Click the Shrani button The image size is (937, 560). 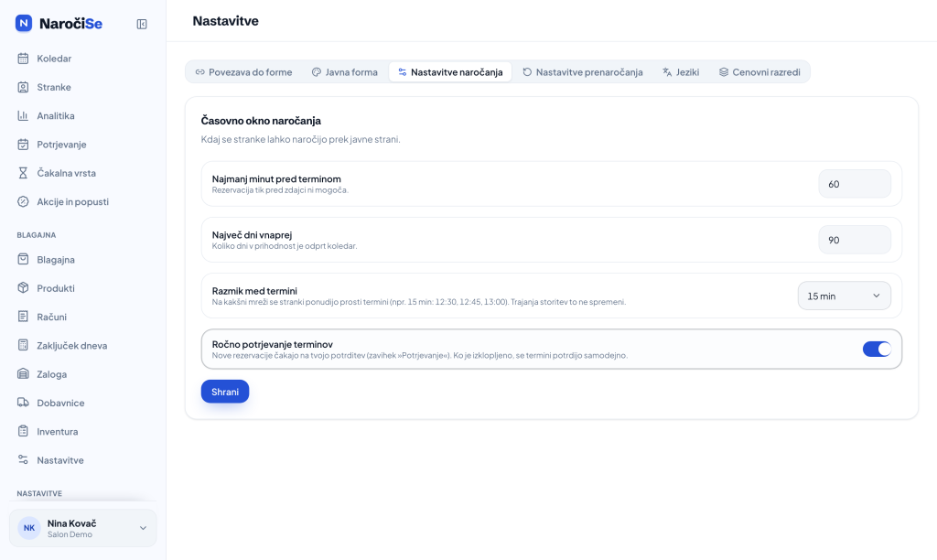point(225,392)
